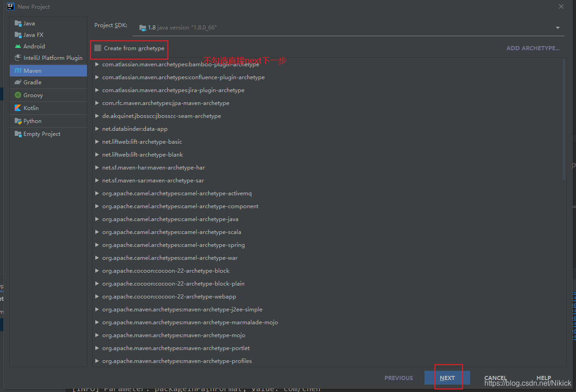This screenshot has height=392, width=576.
Task: Select Java FX project type
Action: pyautogui.click(x=48, y=35)
